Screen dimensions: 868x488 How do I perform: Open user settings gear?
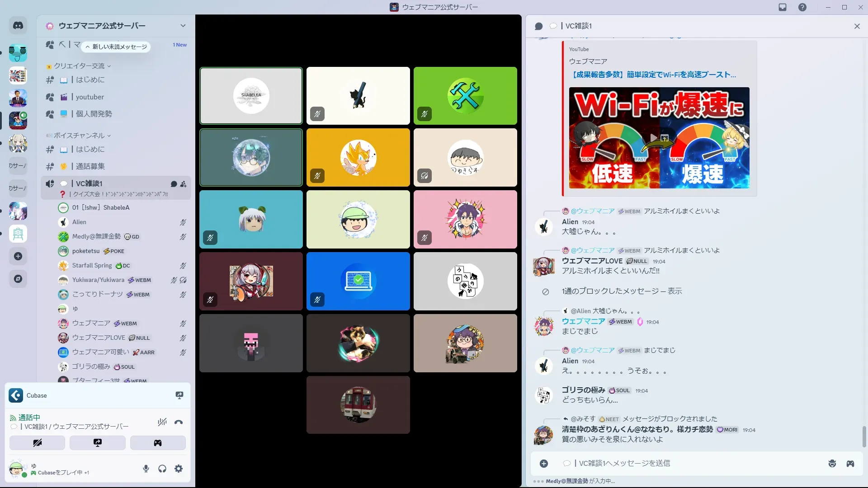click(179, 469)
